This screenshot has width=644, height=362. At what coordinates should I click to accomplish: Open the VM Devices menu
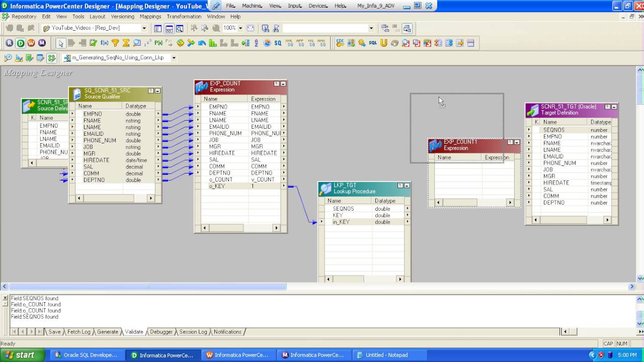pyautogui.click(x=317, y=6)
